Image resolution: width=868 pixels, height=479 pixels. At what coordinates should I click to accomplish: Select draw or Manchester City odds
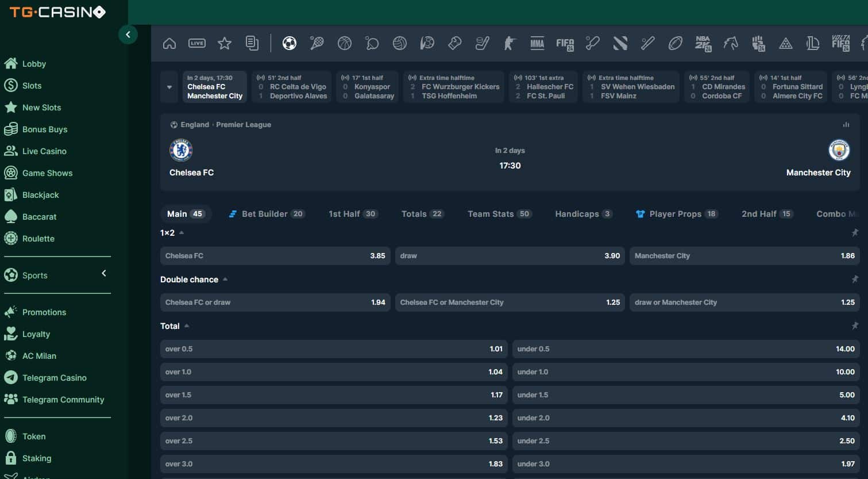tap(744, 302)
